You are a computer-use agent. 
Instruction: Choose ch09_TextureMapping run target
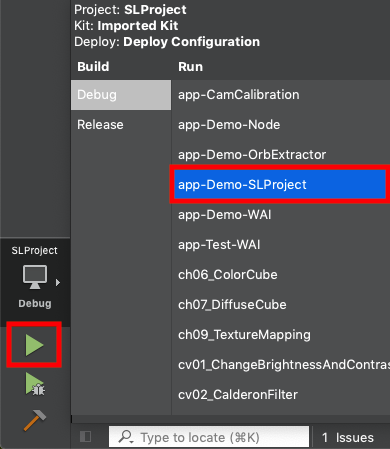point(281,335)
